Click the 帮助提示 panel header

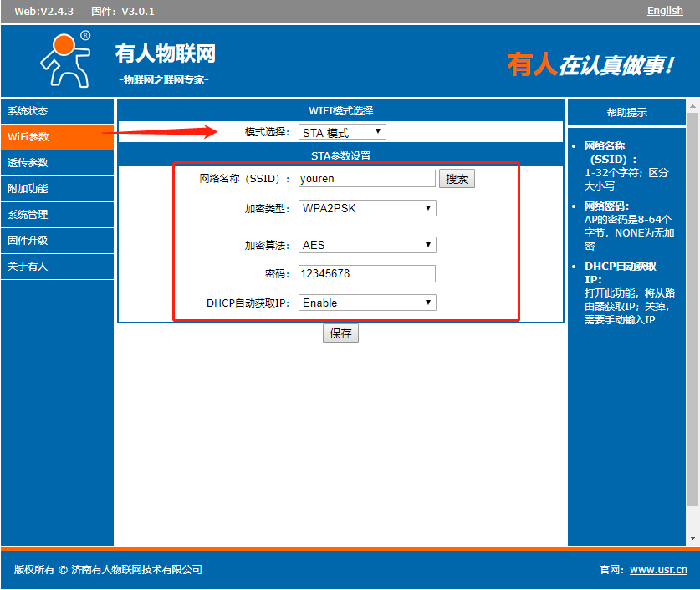626,112
